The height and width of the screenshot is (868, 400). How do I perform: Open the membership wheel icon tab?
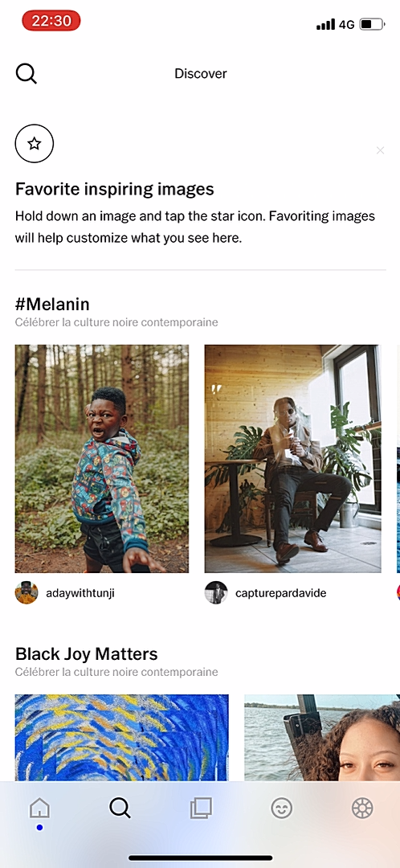click(362, 808)
